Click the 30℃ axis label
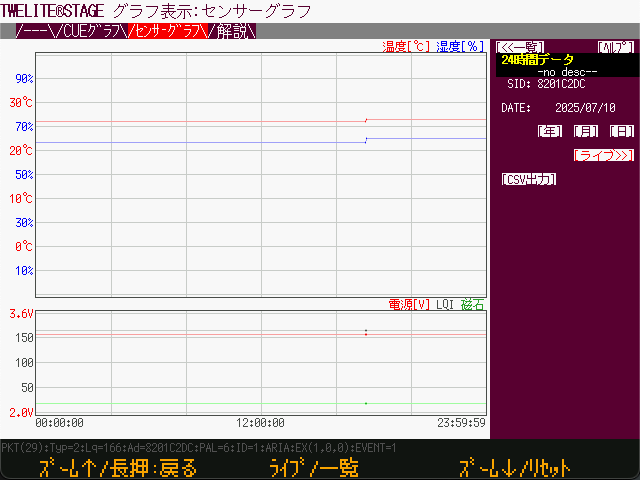 point(21,102)
